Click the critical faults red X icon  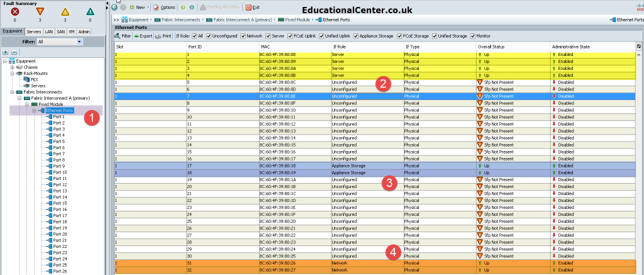click(15, 12)
